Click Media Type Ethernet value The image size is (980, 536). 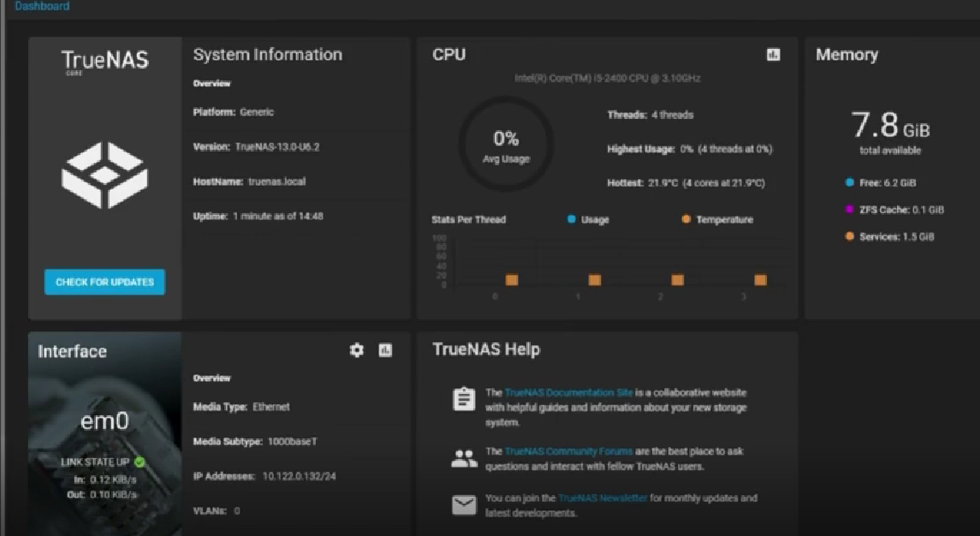[x=271, y=408]
